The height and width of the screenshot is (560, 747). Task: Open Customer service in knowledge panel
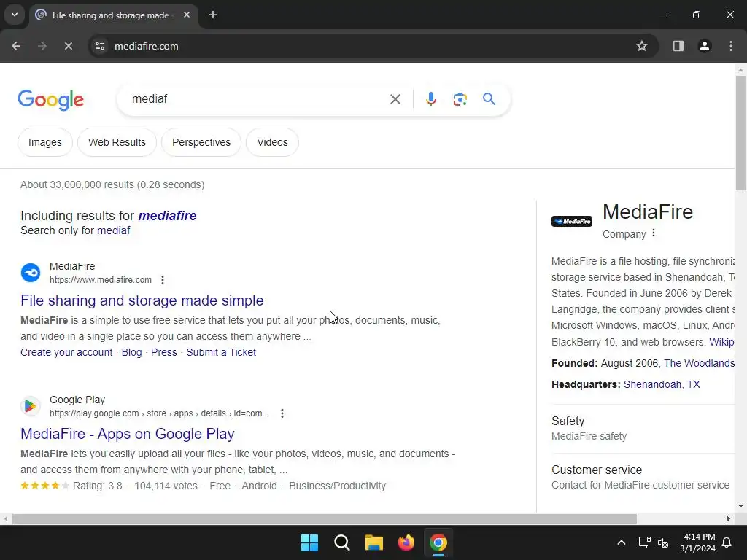tap(643, 477)
